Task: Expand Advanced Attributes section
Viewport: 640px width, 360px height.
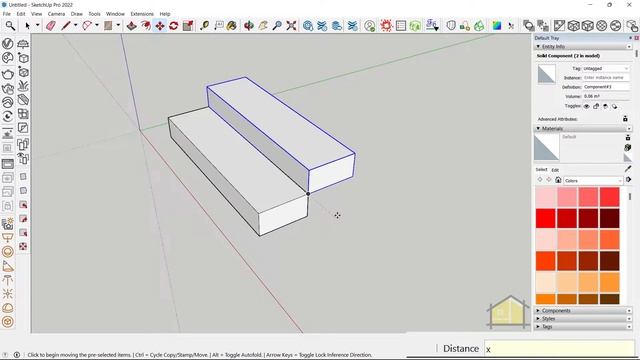Action: tap(625, 119)
